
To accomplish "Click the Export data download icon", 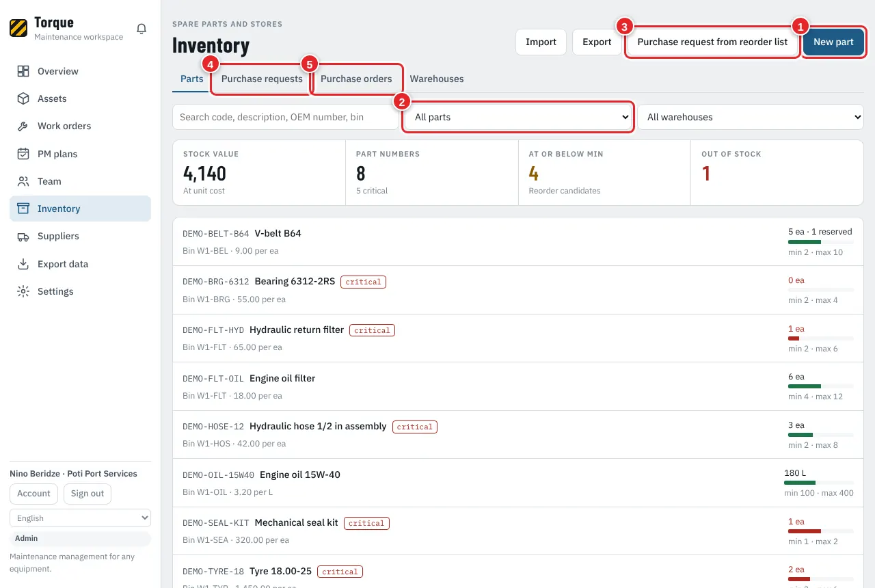I will (23, 264).
